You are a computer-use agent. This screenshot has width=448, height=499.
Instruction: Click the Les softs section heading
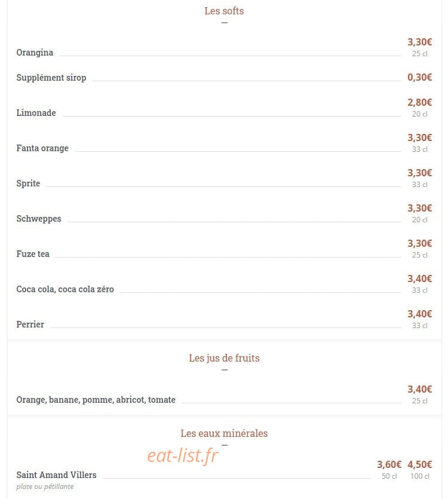[224, 11]
